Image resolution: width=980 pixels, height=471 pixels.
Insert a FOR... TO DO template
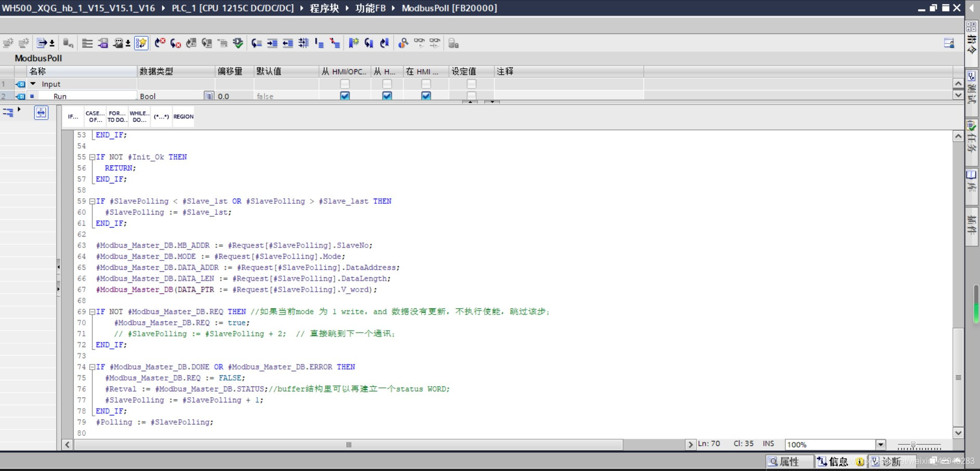[117, 116]
